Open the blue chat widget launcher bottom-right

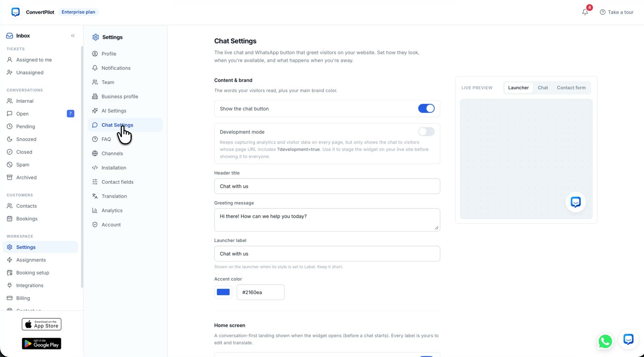628,339
